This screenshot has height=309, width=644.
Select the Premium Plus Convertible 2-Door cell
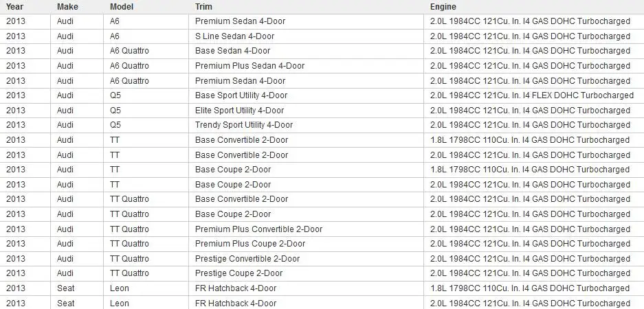tap(306, 229)
